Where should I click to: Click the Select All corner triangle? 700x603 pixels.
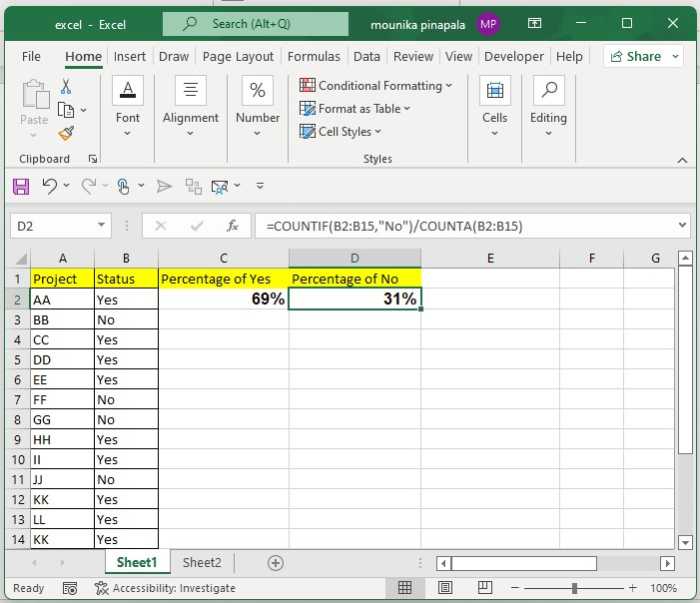coord(21,258)
